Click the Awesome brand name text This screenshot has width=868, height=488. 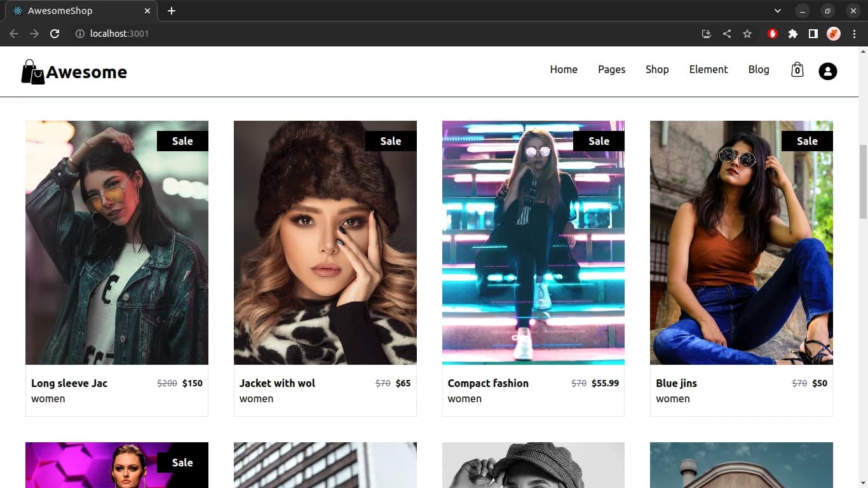86,72
